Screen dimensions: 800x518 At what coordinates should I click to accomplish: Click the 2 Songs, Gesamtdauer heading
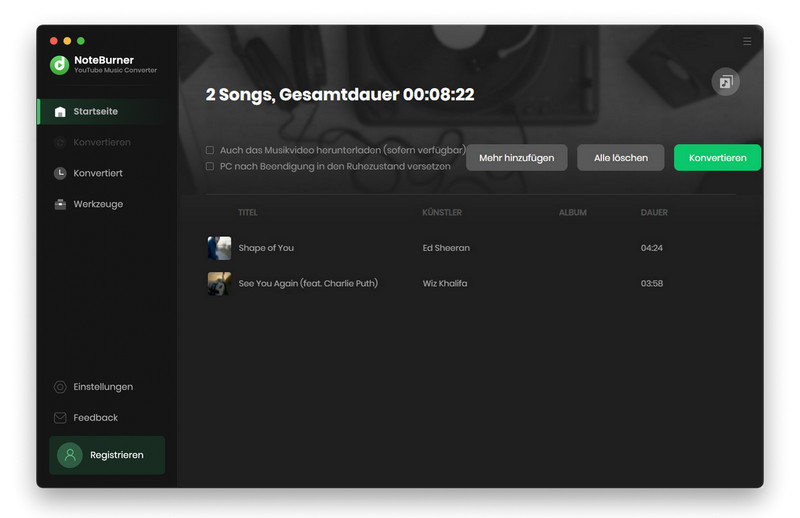point(340,95)
